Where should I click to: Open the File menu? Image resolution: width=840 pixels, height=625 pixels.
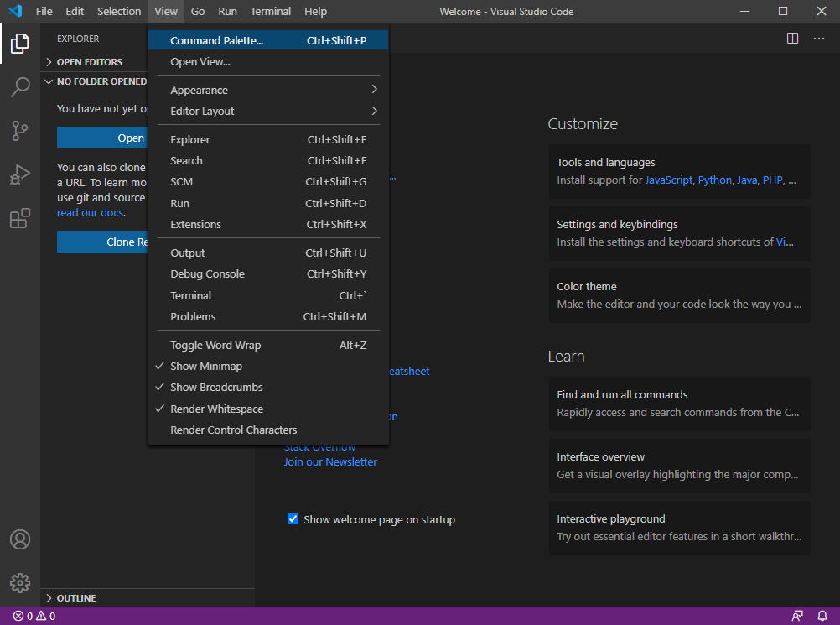44,11
